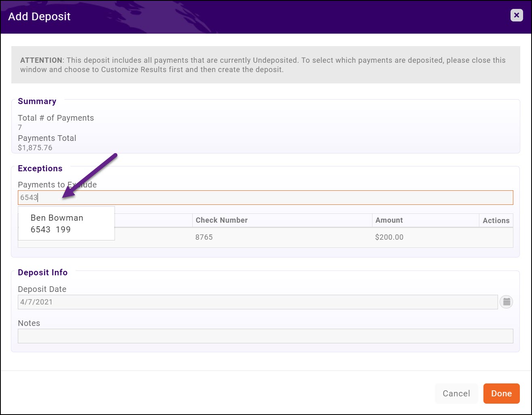Click the X icon to dismiss Add Deposit
This screenshot has width=532, height=415.
click(x=516, y=15)
